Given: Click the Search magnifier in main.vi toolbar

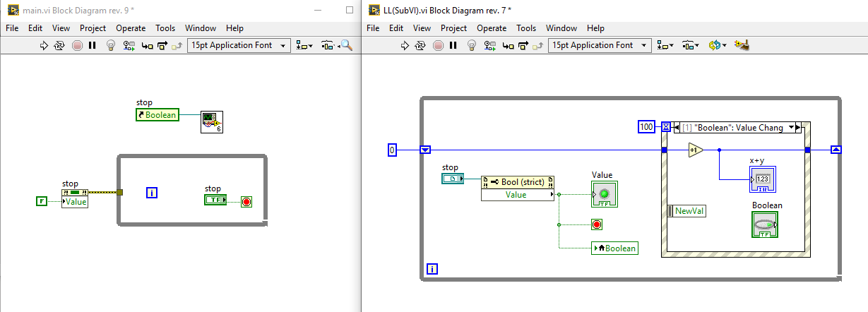Looking at the screenshot, I should pyautogui.click(x=345, y=45).
